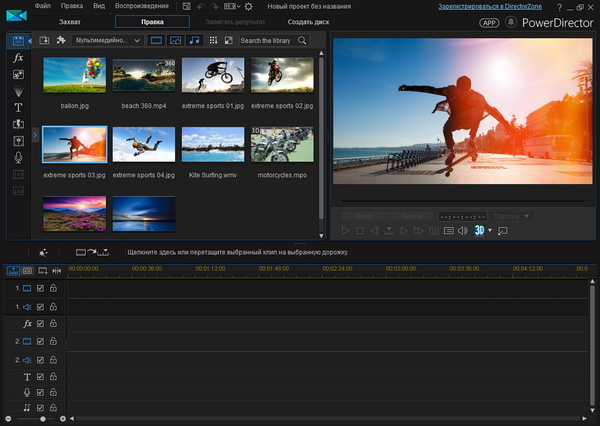
Task: Click the Magic tools wand icon above timeline
Action: coord(44,253)
